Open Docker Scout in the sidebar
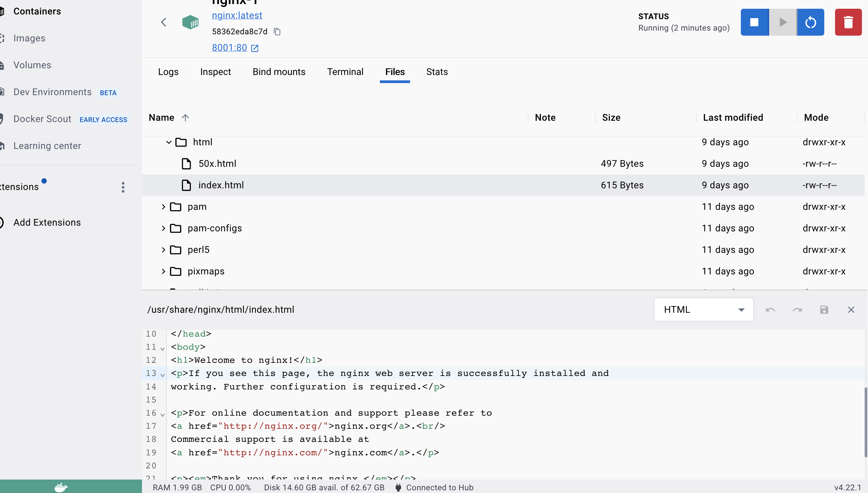 point(42,119)
